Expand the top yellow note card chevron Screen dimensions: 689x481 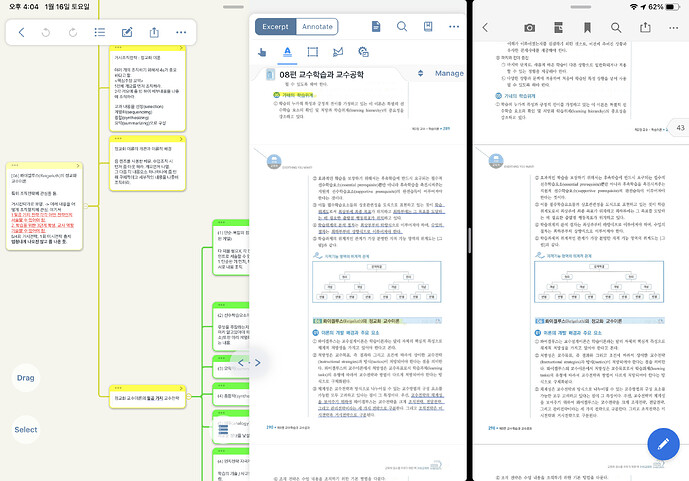point(181,47)
